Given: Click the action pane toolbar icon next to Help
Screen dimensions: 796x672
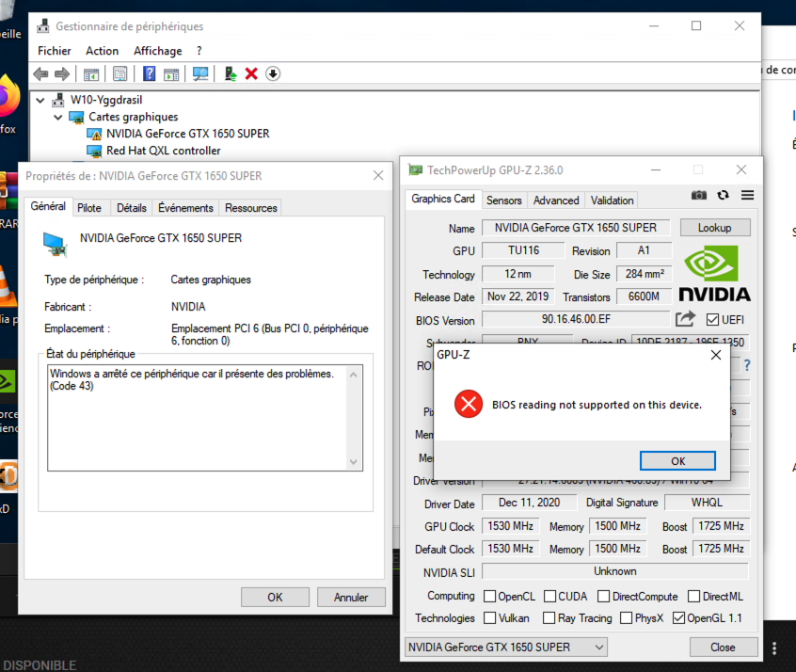Looking at the screenshot, I should [171, 74].
